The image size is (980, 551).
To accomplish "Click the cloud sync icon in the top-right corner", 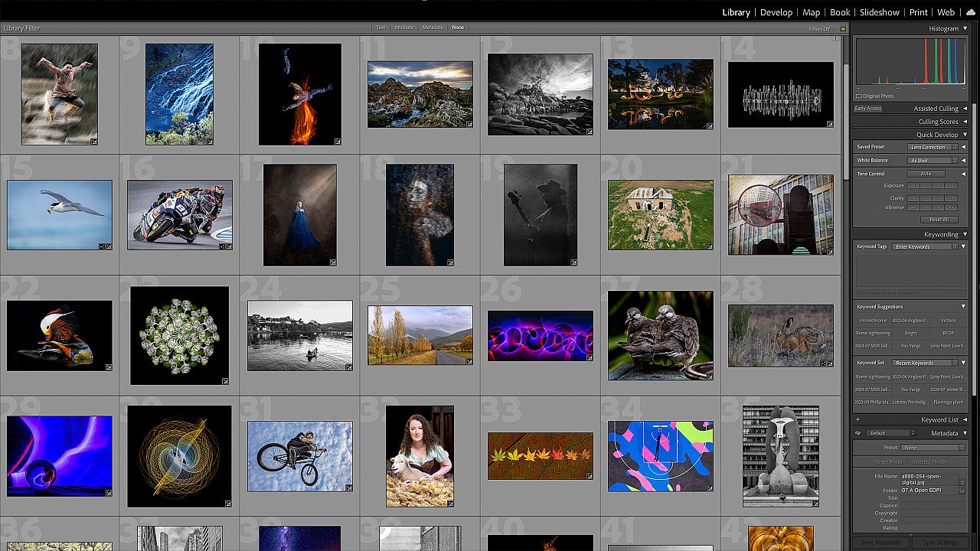I will [x=971, y=12].
